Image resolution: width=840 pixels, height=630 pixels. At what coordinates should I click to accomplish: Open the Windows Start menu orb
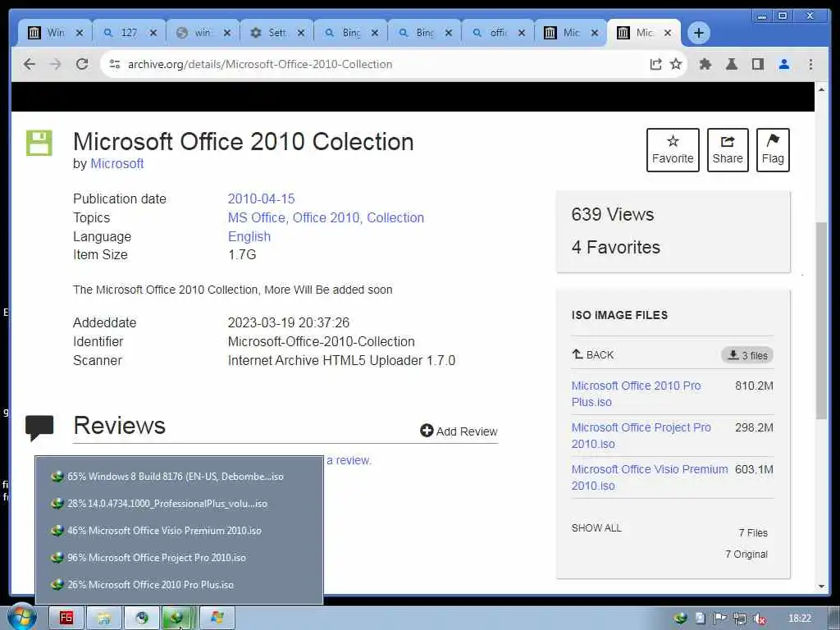click(x=21, y=617)
